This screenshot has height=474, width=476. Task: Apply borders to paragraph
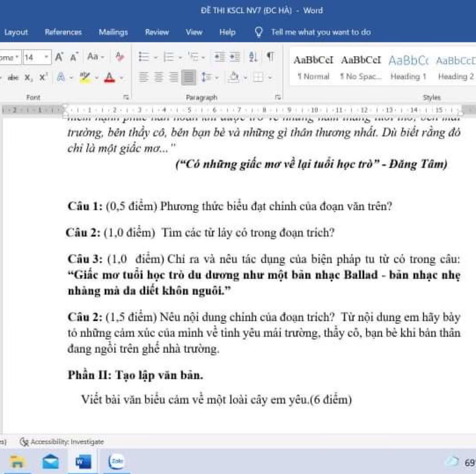coord(258,78)
